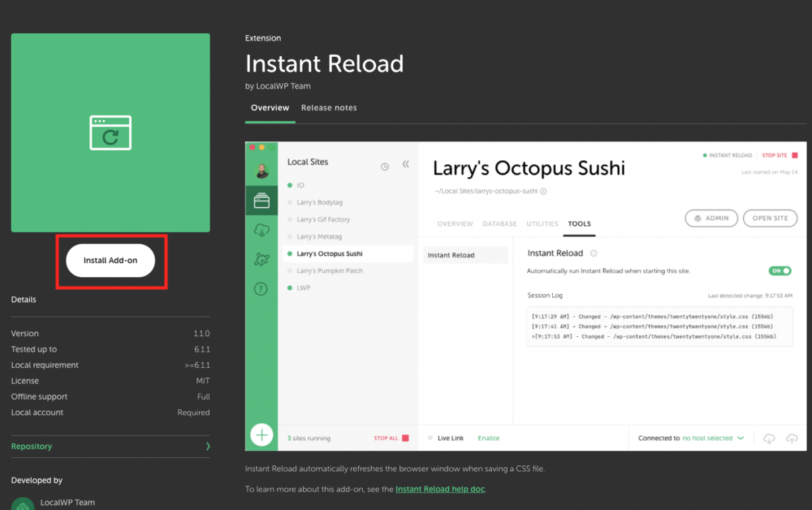Click the Tested up to 6.1.1 row
The width and height of the screenshot is (812, 510).
click(110, 349)
